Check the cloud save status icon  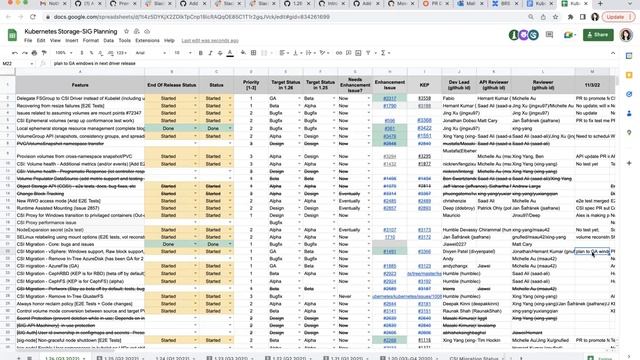click(147, 31)
